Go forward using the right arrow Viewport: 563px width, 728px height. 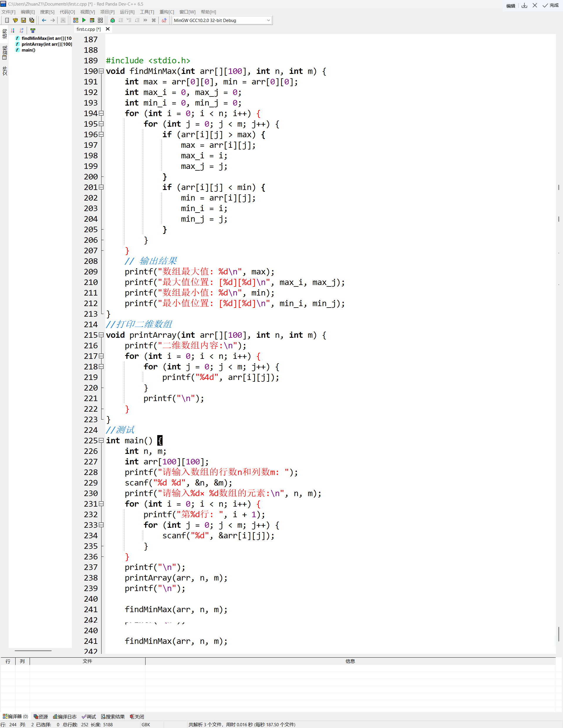point(52,20)
